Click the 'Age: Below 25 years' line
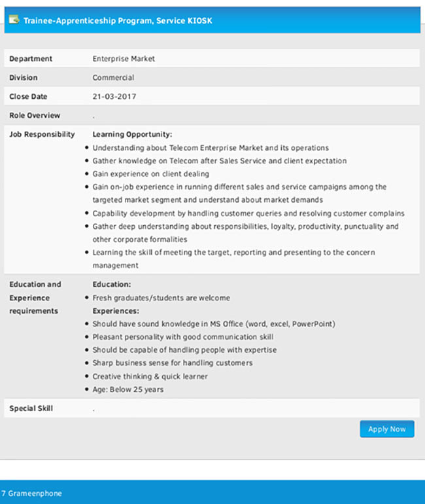 pyautogui.click(x=128, y=389)
